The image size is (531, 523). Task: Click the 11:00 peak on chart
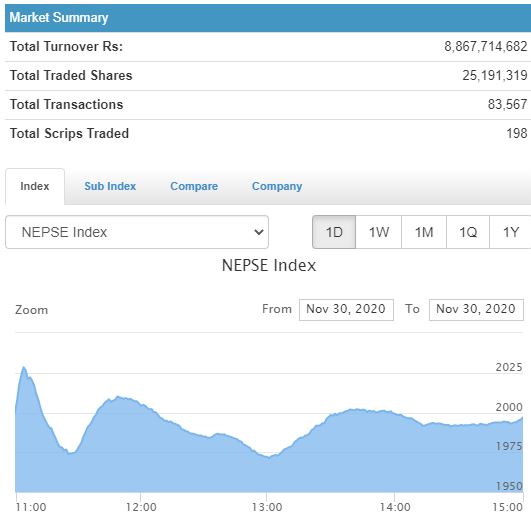[x=24, y=367]
